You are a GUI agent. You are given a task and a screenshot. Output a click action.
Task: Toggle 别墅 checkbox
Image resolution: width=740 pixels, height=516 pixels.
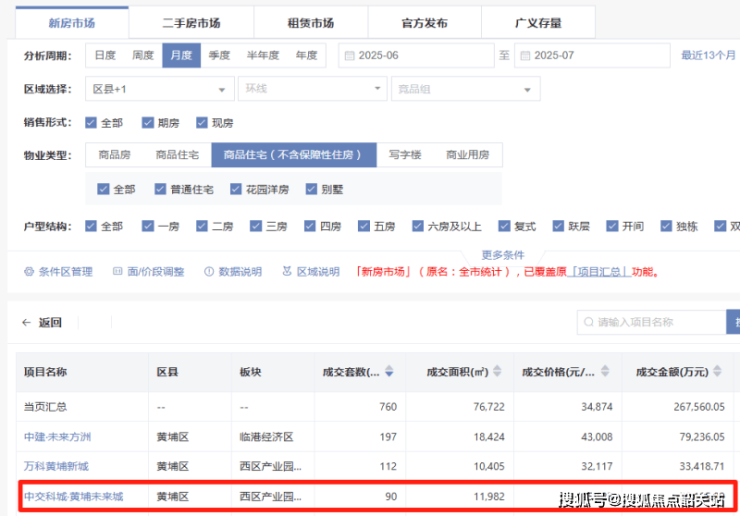pyautogui.click(x=311, y=189)
